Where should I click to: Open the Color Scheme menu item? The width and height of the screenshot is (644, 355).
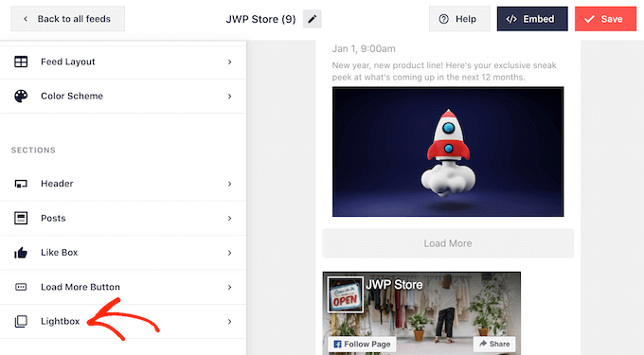click(x=123, y=96)
